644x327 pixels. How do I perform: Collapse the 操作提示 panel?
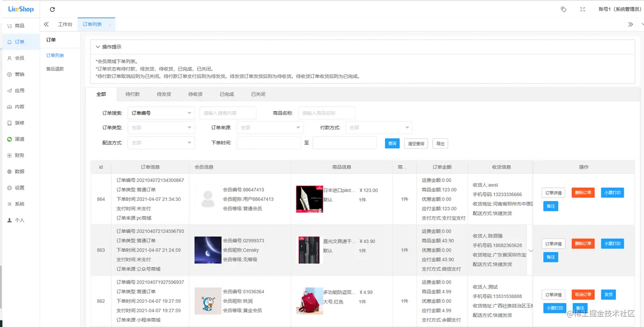pos(98,47)
